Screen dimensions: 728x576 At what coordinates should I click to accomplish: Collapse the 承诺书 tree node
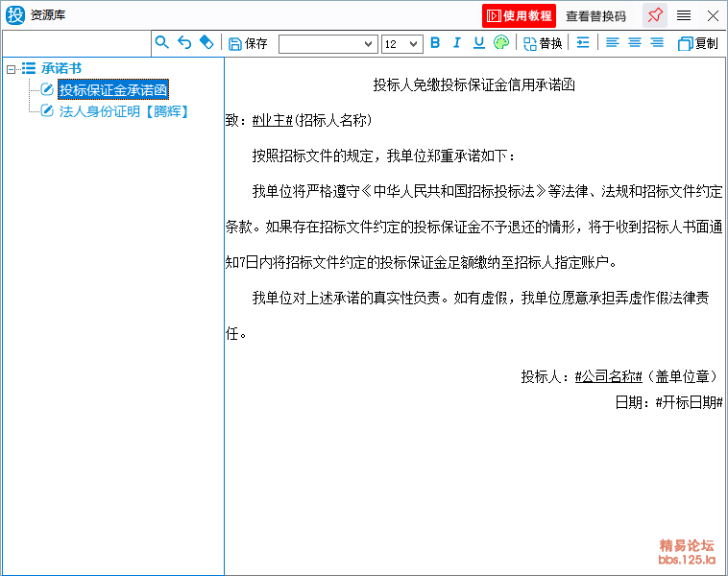[11, 69]
